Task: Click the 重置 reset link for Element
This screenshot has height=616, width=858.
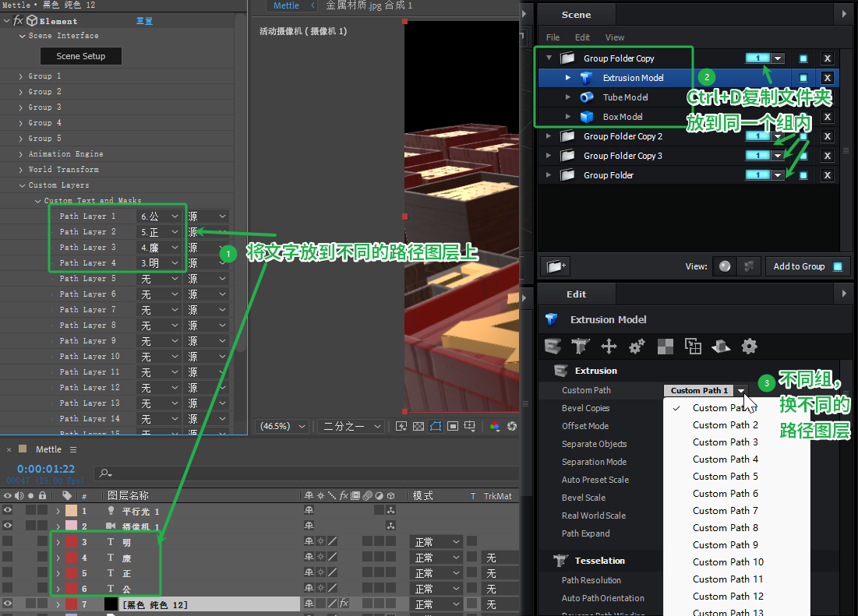Action: click(x=144, y=21)
